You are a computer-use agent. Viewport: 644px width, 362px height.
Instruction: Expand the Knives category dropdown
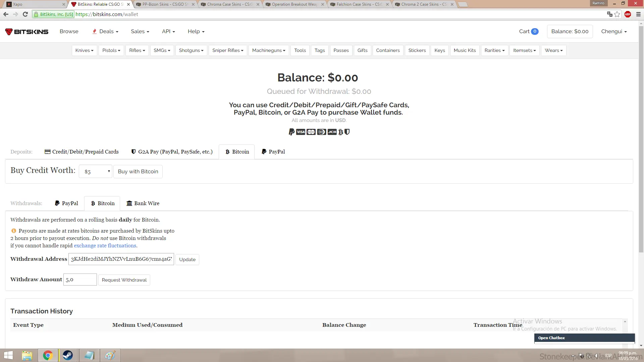coord(84,50)
